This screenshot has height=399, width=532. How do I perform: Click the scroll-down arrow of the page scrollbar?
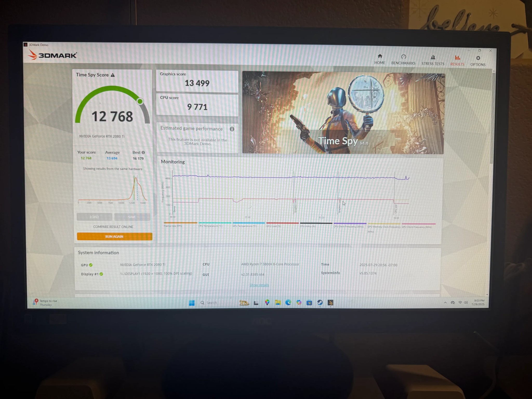click(x=487, y=295)
